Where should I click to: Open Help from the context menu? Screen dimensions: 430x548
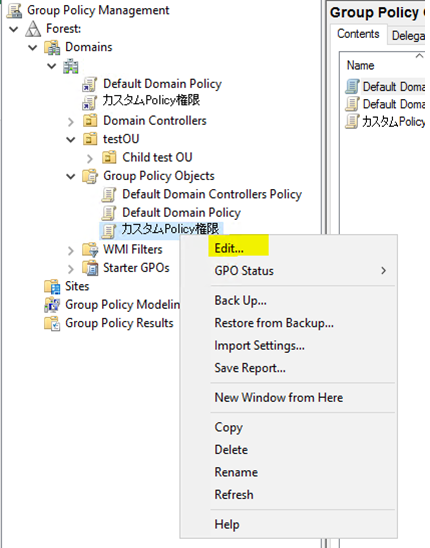coord(289,524)
